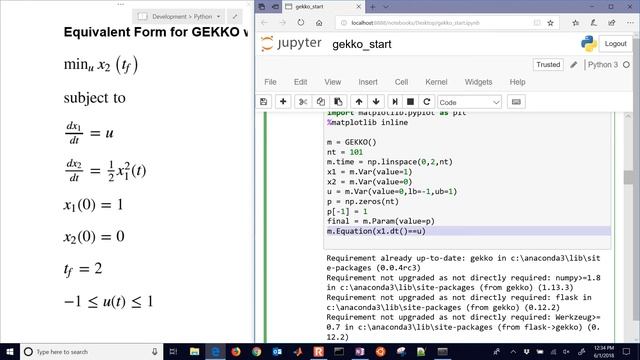Paste cells below in Jupyter toolbar
This screenshot has width=640, height=360.
338,102
